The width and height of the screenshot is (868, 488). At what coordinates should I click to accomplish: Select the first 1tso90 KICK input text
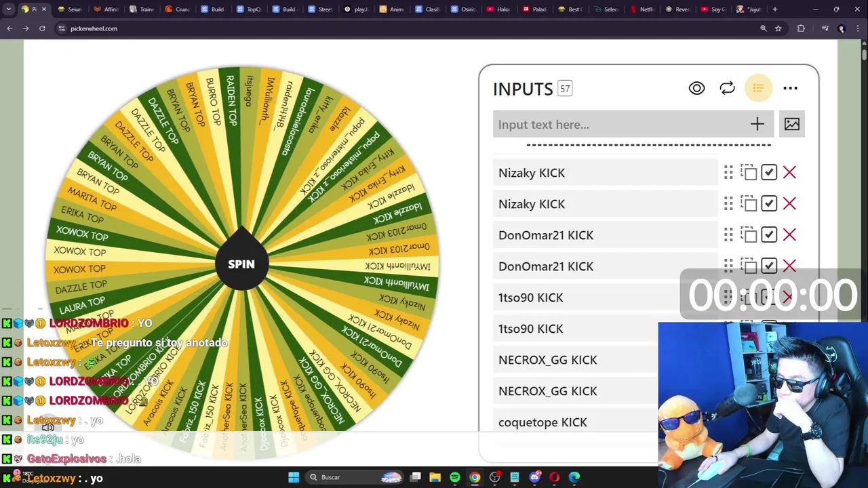(530, 298)
